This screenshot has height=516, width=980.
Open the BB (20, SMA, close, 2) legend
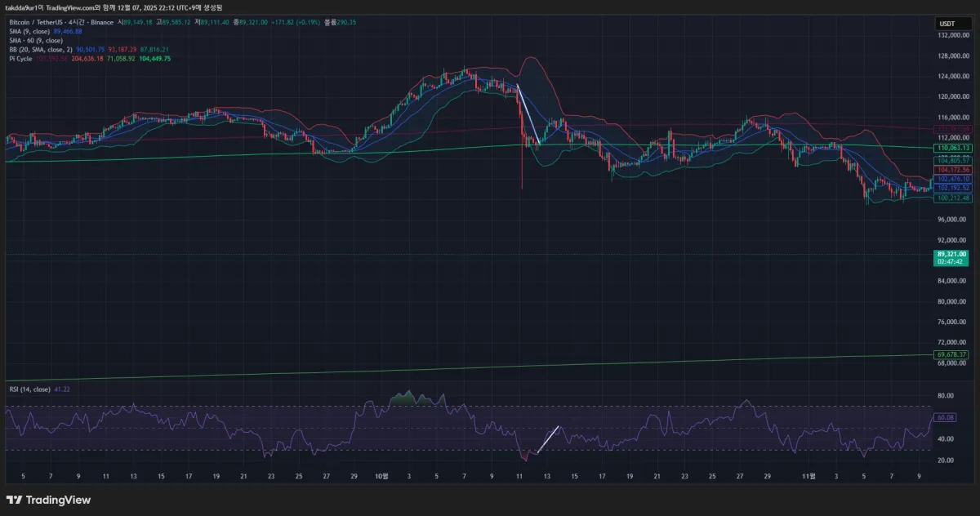tap(39, 50)
